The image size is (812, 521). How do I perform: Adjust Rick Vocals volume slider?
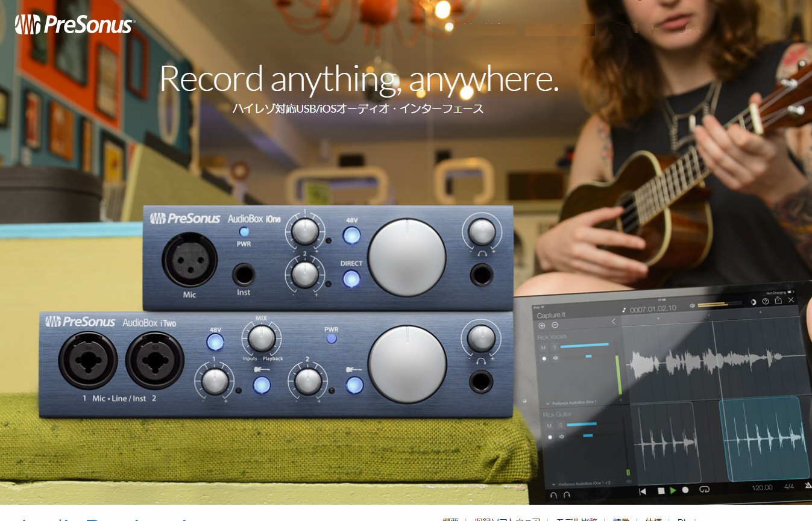[x=585, y=345]
